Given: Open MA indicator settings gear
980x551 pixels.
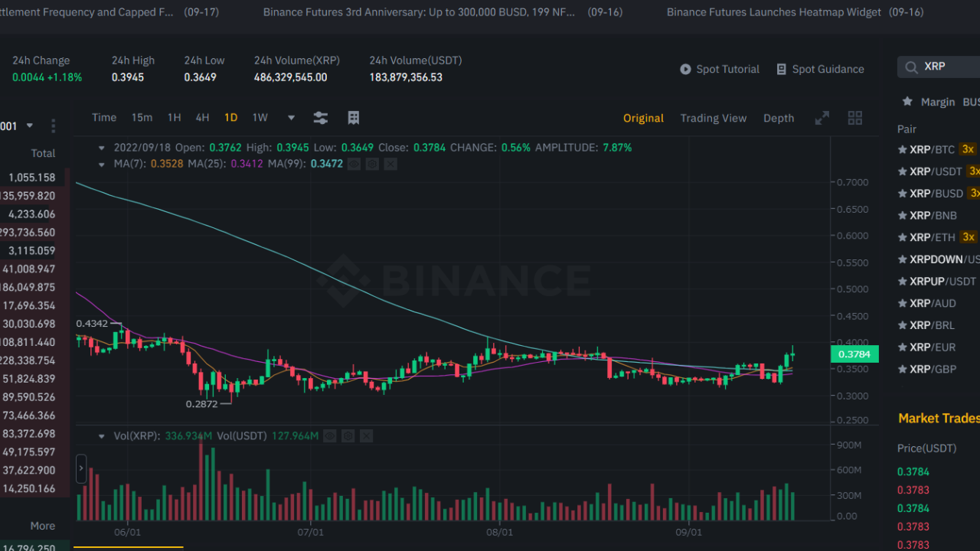Looking at the screenshot, I should click(x=372, y=164).
